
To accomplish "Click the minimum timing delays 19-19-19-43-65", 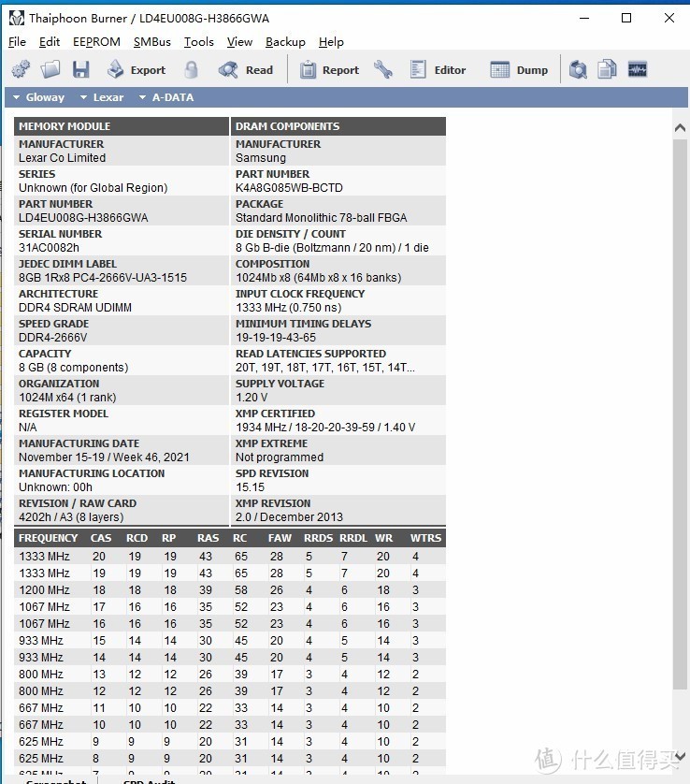I will point(276,338).
